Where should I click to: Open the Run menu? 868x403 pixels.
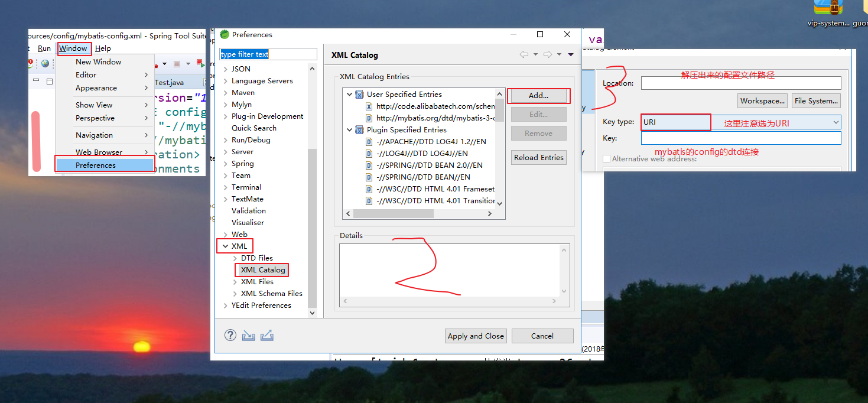pos(44,48)
